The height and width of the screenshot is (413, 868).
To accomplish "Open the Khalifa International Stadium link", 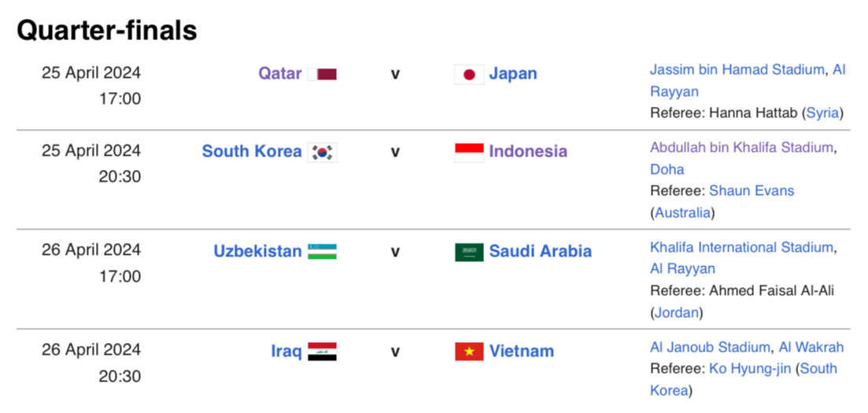I will [741, 248].
